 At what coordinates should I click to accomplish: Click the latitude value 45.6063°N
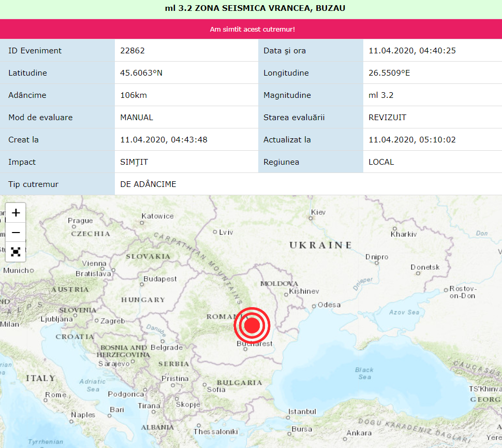tap(141, 73)
